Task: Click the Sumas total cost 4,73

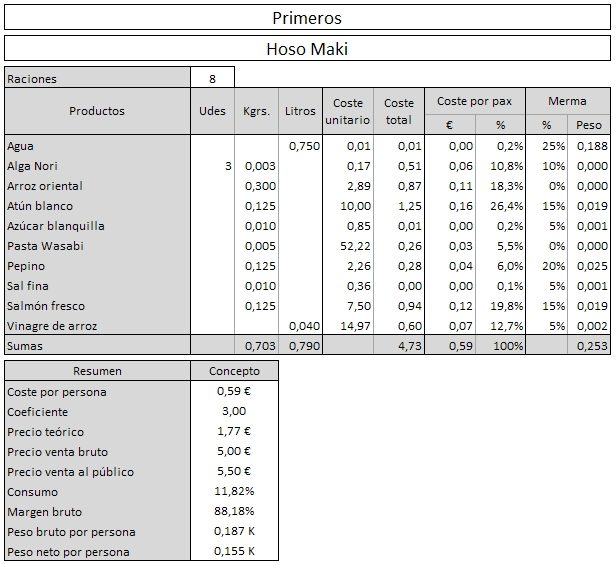Action: coord(399,346)
